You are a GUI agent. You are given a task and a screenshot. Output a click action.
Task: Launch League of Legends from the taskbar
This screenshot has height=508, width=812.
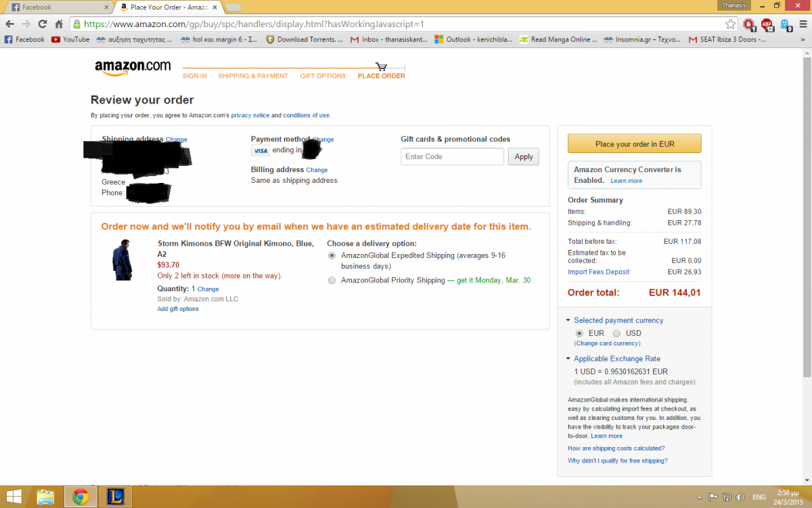(x=116, y=497)
